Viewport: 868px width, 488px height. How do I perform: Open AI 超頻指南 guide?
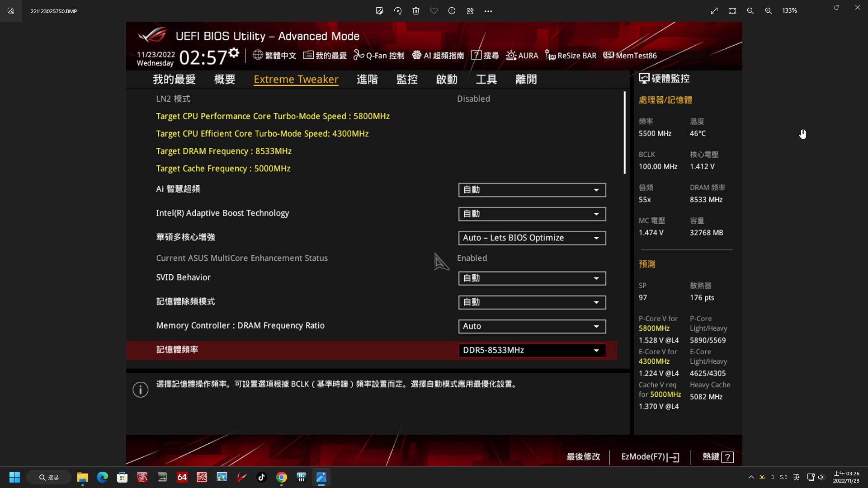click(438, 55)
